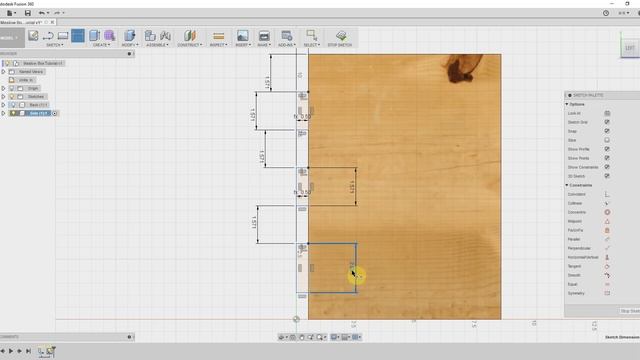This screenshot has width=640, height=360.
Task: Apply the Smooth constraint icon
Action: coord(607,275)
